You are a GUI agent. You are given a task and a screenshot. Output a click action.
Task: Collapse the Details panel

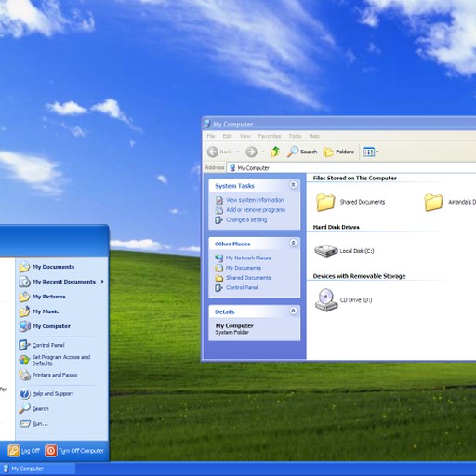pos(293,311)
